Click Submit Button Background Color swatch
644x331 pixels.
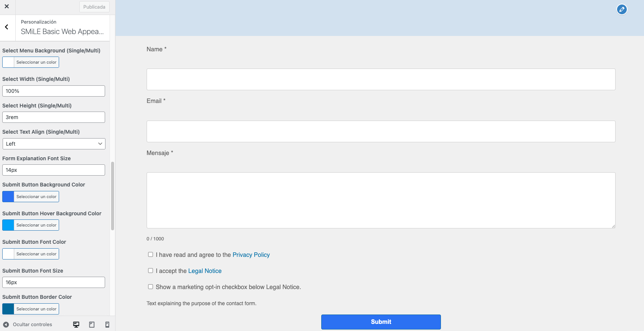[x=8, y=197]
